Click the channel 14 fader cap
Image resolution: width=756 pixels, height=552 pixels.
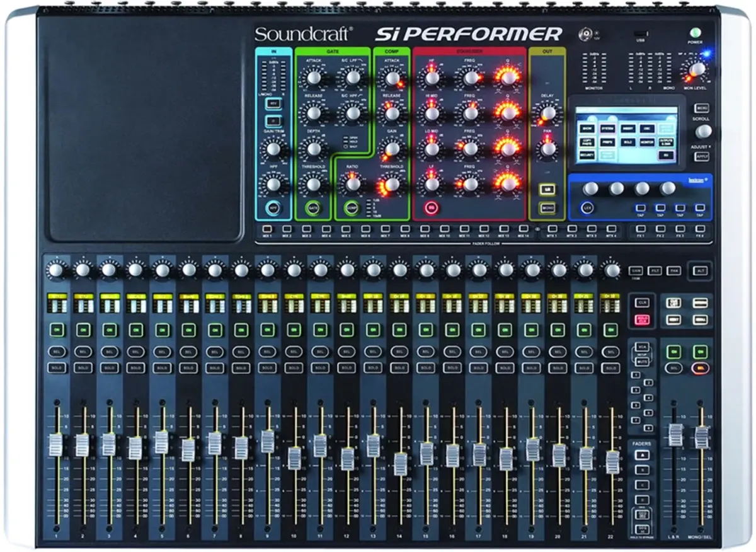pos(400,464)
